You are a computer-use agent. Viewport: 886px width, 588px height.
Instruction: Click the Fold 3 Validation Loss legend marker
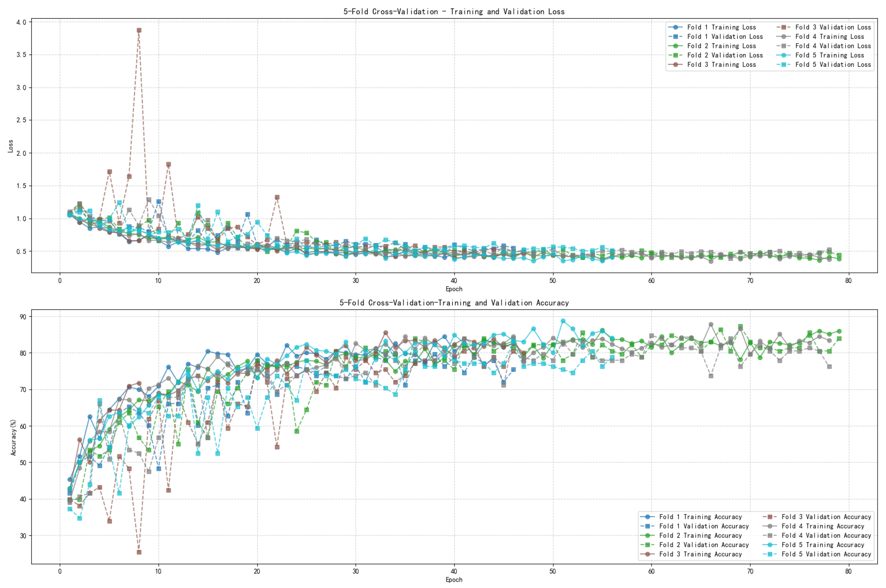(784, 27)
